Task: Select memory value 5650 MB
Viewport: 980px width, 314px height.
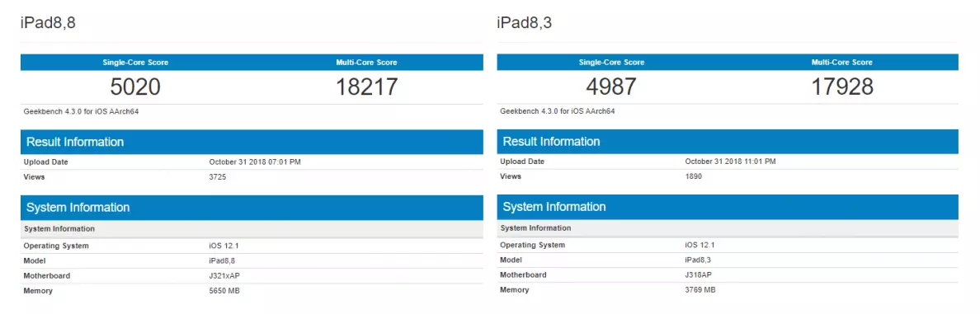Action: (224, 291)
